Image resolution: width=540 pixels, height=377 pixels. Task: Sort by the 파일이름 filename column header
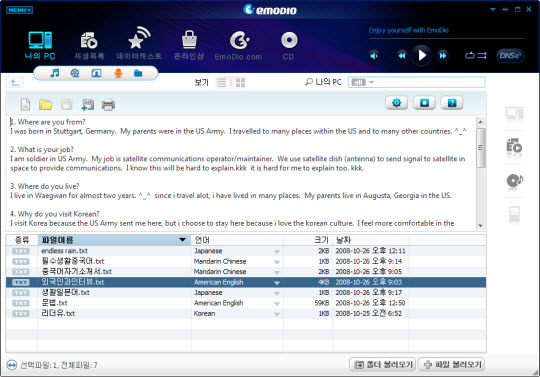click(x=114, y=240)
